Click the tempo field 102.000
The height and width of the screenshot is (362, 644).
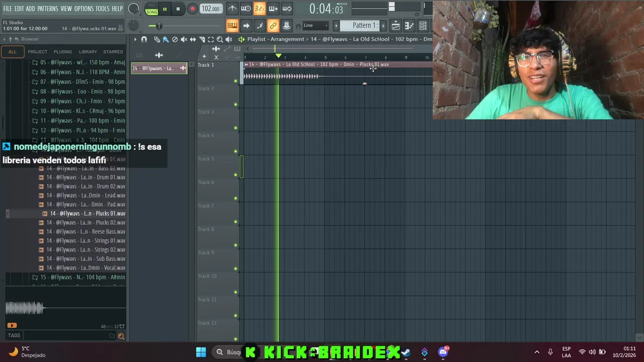(x=210, y=9)
